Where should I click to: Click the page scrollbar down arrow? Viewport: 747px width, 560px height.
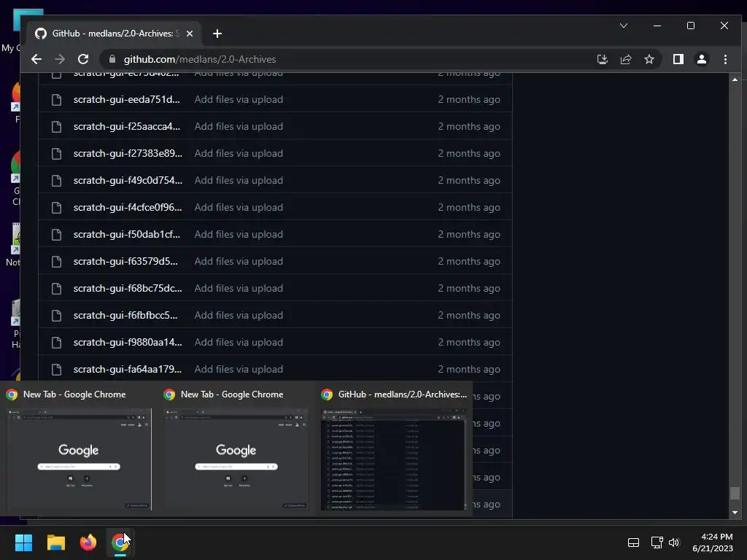pyautogui.click(x=735, y=513)
